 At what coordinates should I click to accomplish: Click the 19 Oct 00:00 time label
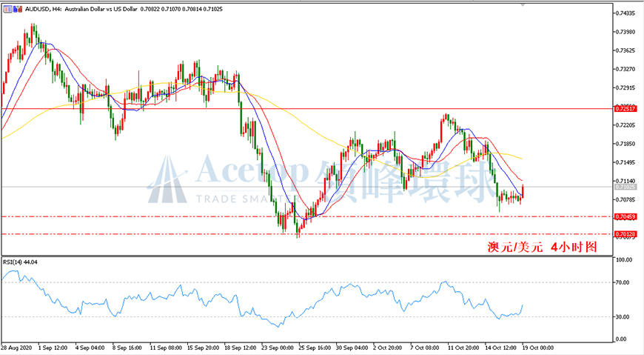tap(537, 348)
